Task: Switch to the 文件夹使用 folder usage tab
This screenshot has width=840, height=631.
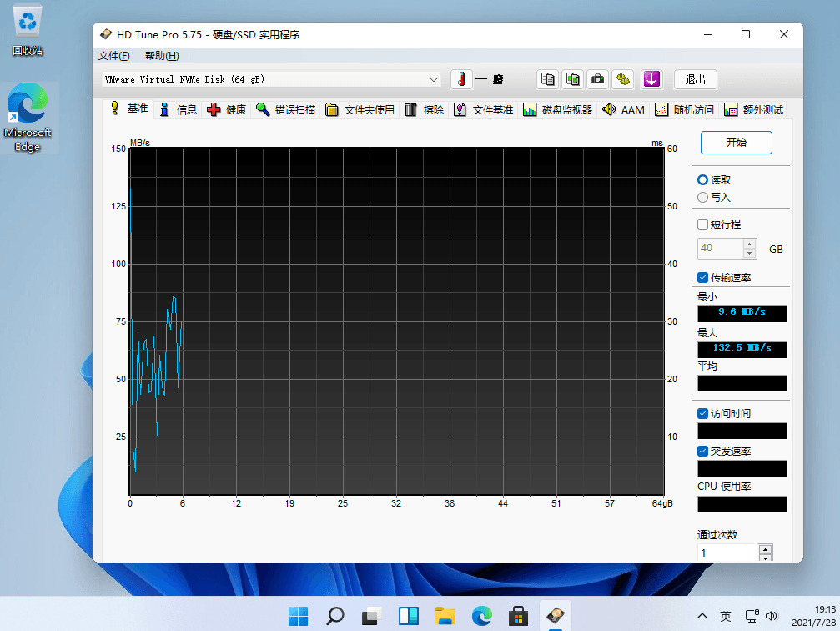Action: tap(360, 110)
